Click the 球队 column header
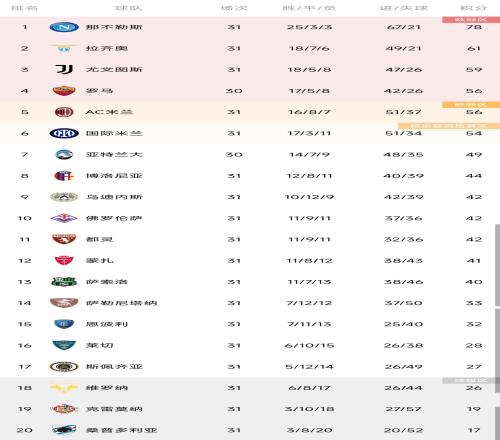The width and height of the screenshot is (500, 440). coord(128,8)
